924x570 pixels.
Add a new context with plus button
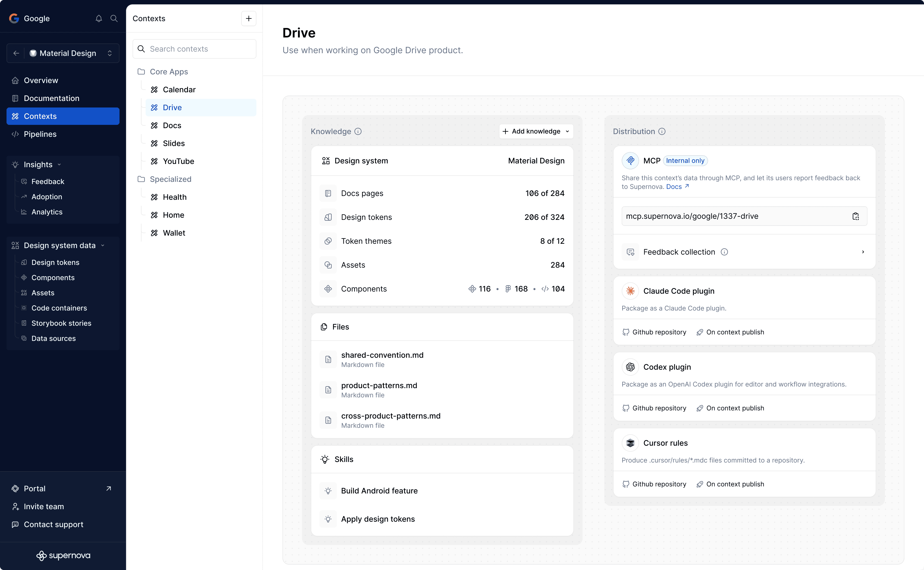249,18
